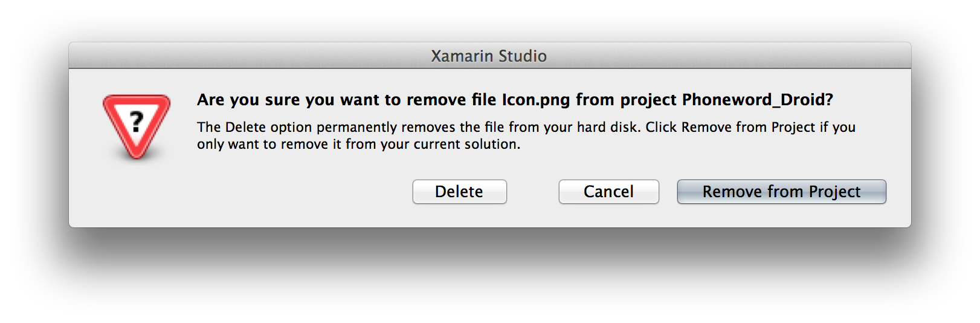The width and height of the screenshot is (980, 323).
Task: Click the red warning triangle icon
Action: click(x=137, y=126)
